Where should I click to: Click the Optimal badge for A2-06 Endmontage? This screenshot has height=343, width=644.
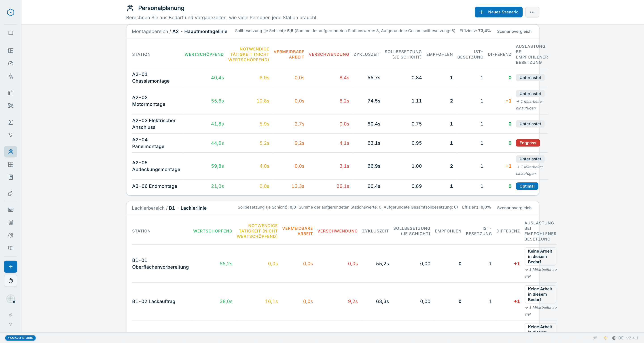[527, 186]
